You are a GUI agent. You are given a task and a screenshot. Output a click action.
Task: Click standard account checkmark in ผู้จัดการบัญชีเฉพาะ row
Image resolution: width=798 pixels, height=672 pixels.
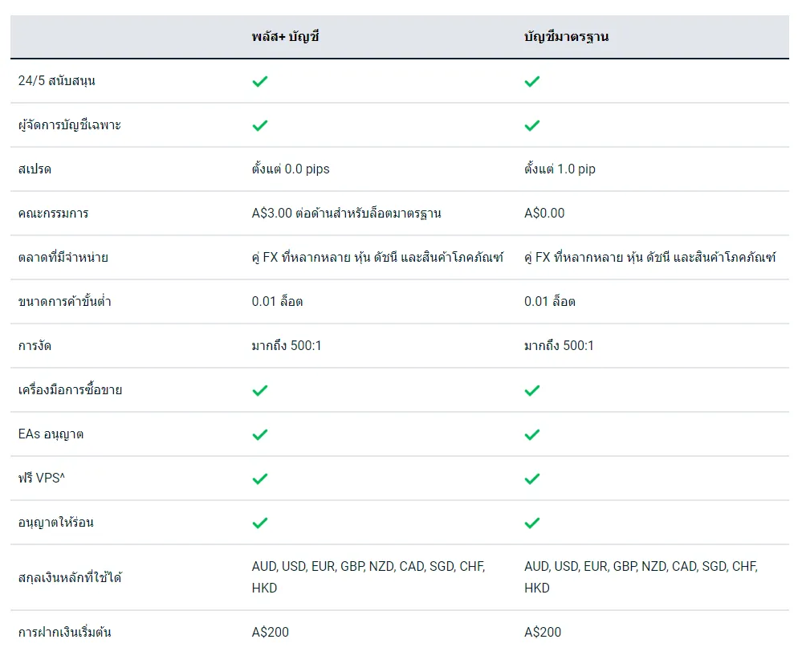pos(531,125)
